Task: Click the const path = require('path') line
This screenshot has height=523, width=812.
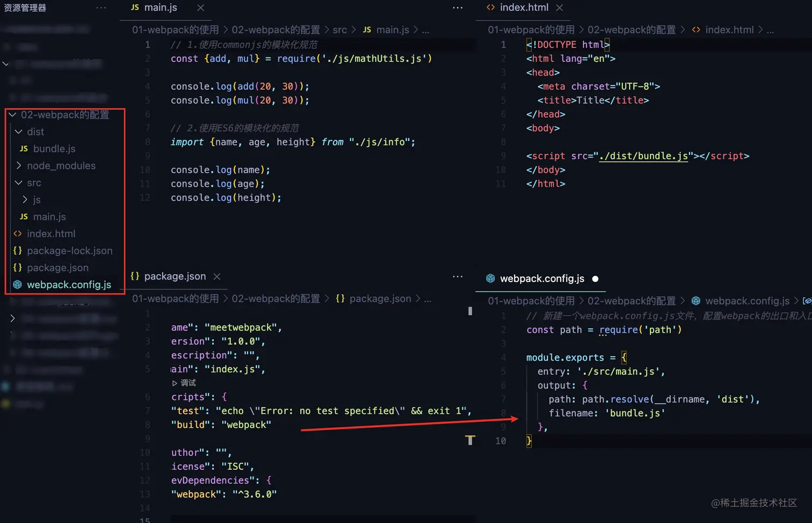Action: (604, 329)
